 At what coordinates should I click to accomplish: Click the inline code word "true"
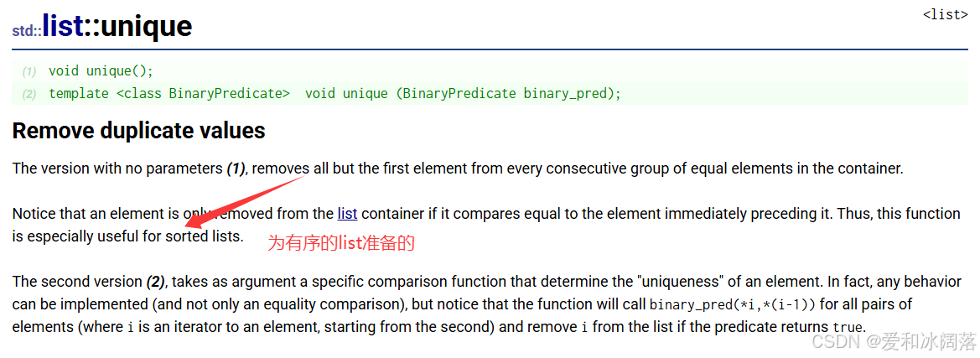[848, 327]
